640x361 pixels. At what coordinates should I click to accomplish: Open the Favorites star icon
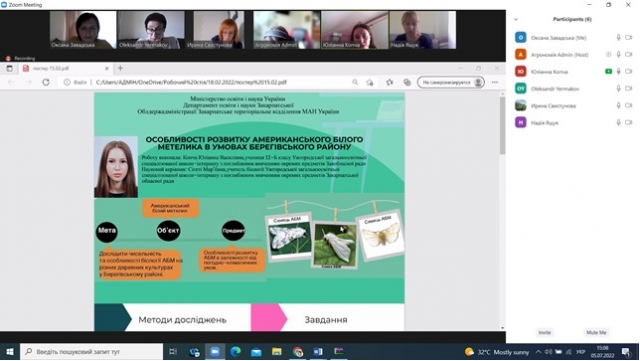pos(390,82)
